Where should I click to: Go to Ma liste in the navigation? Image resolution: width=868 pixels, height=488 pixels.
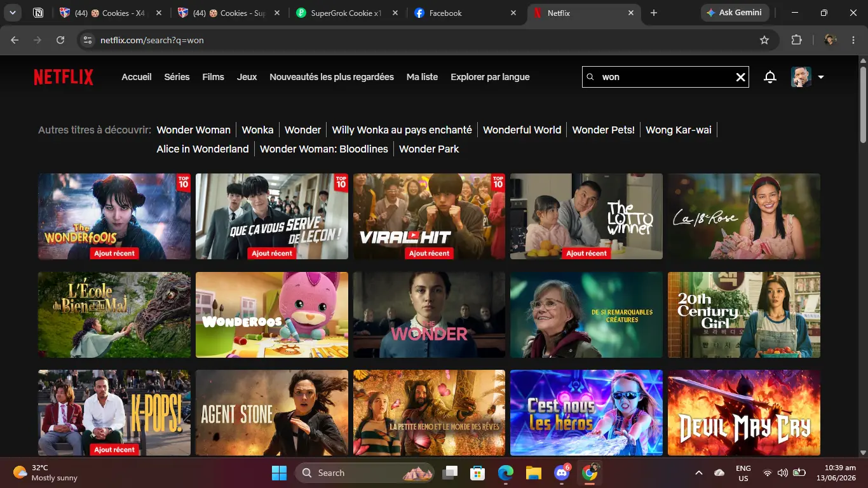[x=422, y=77]
